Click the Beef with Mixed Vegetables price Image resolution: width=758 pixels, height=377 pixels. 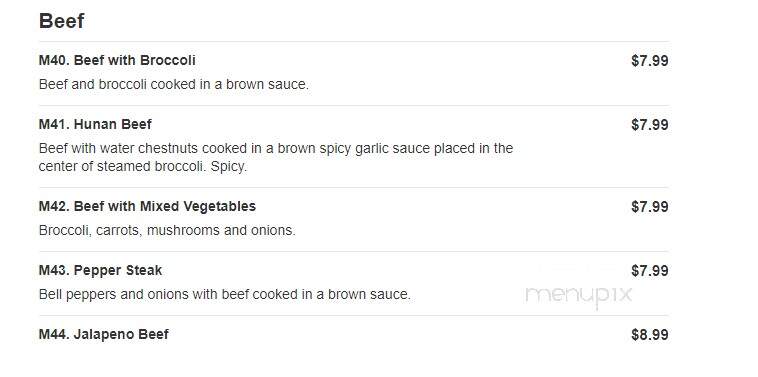pyautogui.click(x=650, y=207)
